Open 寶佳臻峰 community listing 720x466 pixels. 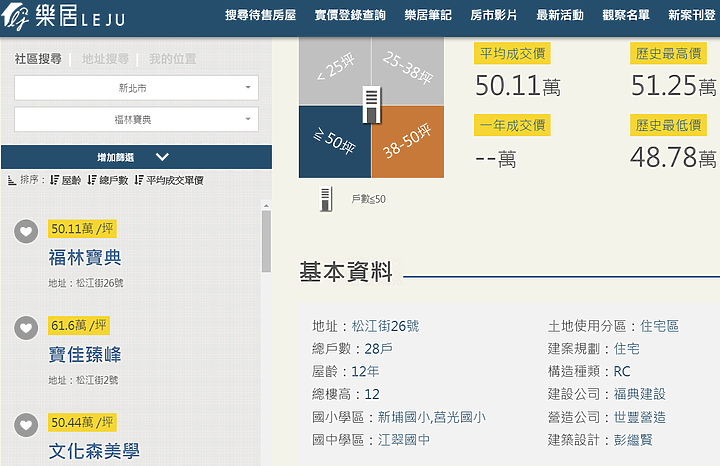[x=85, y=354]
